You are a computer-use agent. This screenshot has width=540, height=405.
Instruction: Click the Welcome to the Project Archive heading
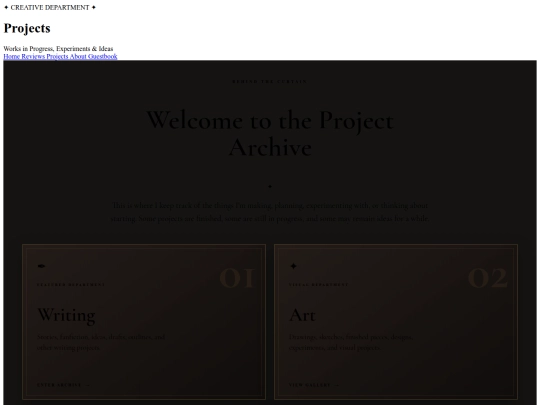pos(270,134)
